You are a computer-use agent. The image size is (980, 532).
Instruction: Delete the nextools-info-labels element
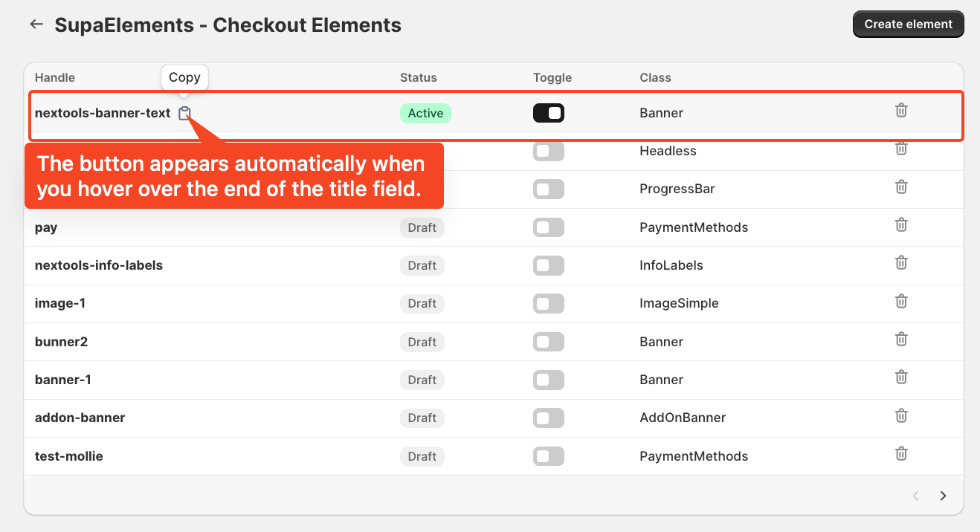point(901,263)
